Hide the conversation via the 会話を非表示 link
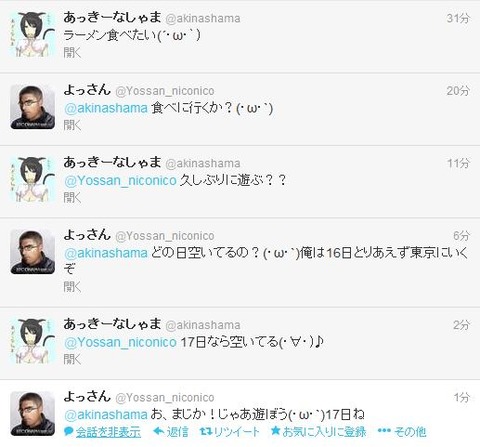Viewport: 480px width, 447px height. (x=108, y=432)
